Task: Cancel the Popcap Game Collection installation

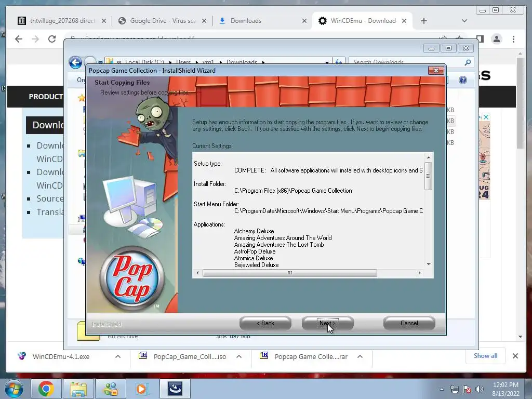Action: (409, 323)
